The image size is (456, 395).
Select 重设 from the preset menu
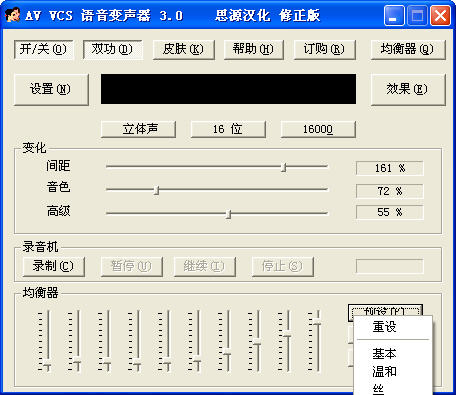click(x=385, y=327)
